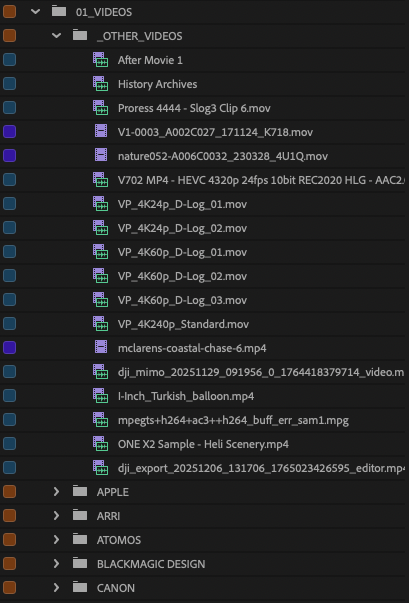Click the clip icon of History Archives

click(x=100, y=84)
